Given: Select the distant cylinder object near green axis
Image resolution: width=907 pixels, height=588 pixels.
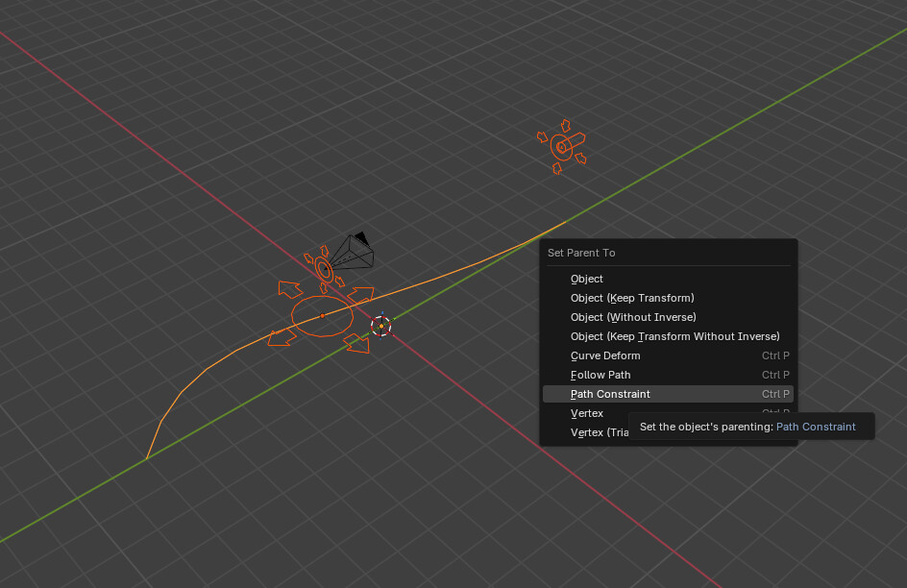Looking at the screenshot, I should click(x=562, y=147).
